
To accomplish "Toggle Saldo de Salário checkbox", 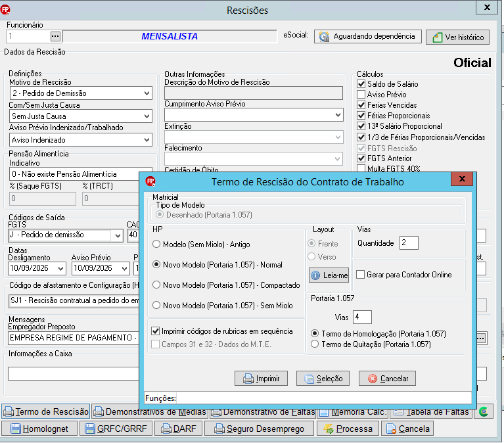I will tap(361, 84).
